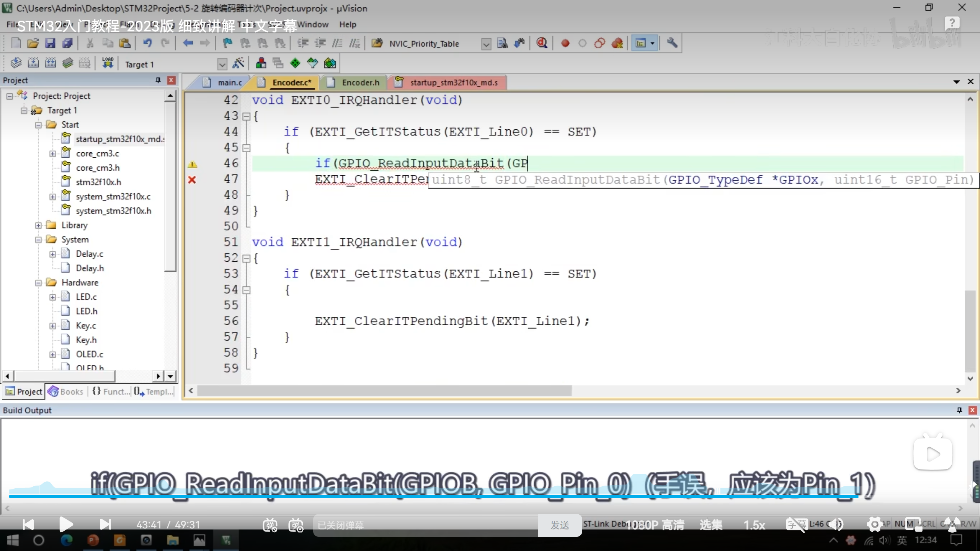The image size is (980, 551).
Task: Open the Target 1 dropdown
Action: [222, 64]
